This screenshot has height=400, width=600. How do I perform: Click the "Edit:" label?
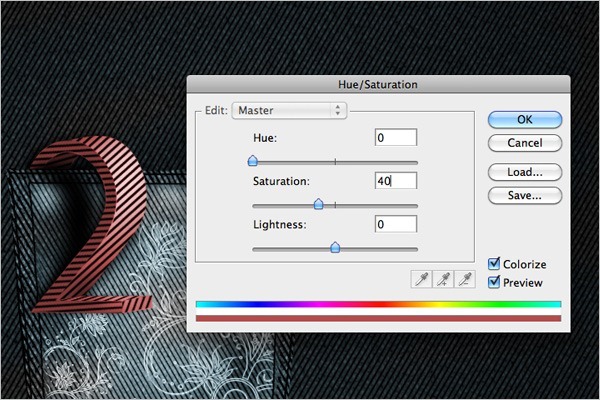click(216, 110)
